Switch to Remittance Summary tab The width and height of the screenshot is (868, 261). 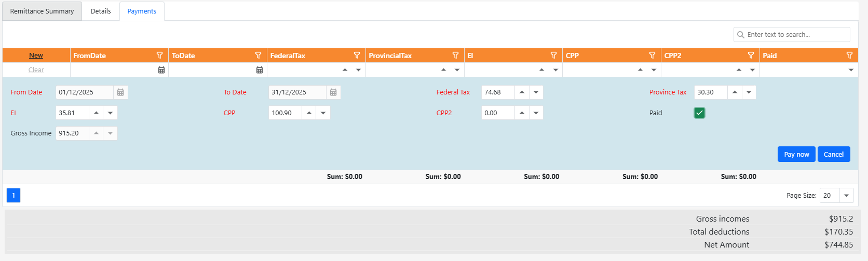[42, 11]
